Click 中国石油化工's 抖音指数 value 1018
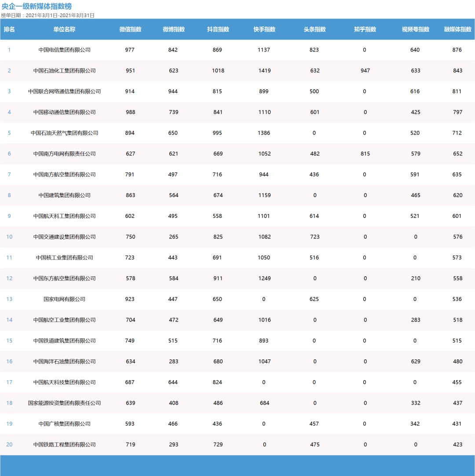 pos(218,71)
